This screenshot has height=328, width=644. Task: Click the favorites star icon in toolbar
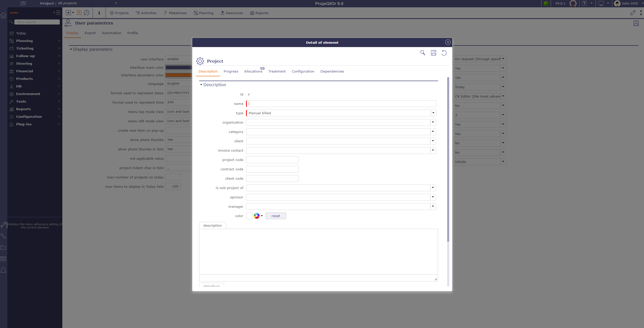(x=79, y=13)
